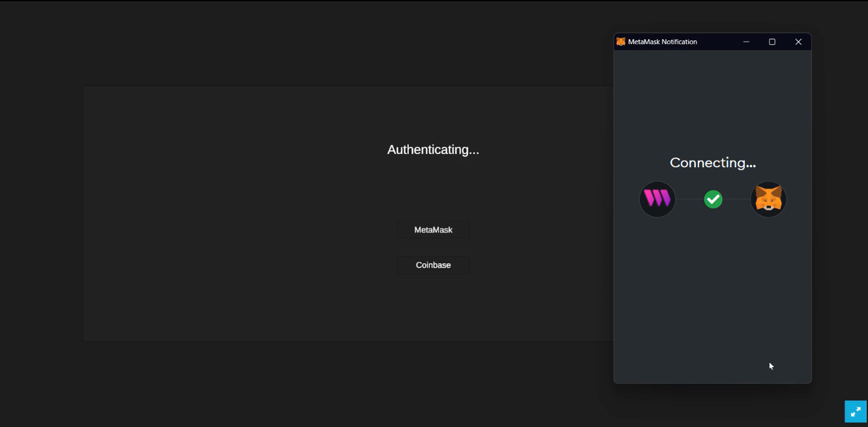Click the MetaMask fox logo circle

[768, 199]
